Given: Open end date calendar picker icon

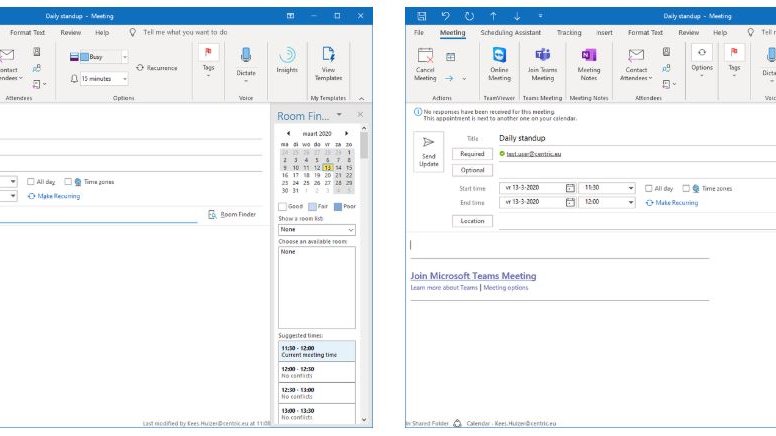Looking at the screenshot, I should 570,202.
